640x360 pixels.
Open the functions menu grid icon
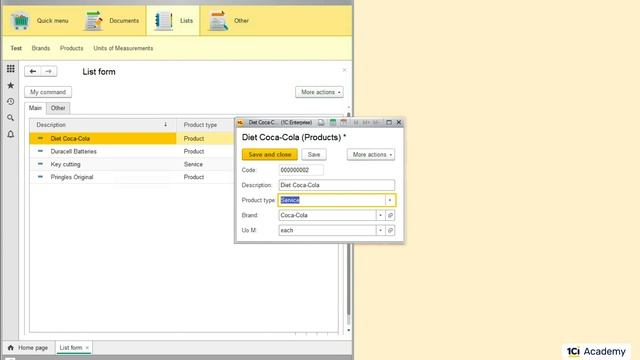point(11,69)
